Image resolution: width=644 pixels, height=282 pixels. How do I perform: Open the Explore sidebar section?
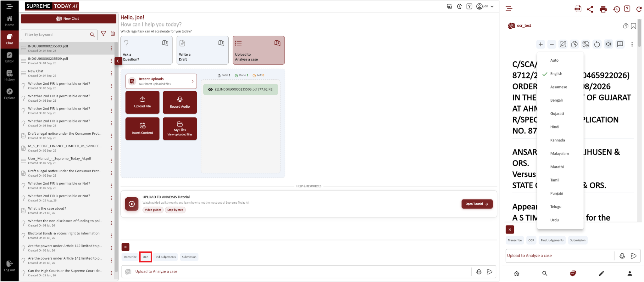pos(9,94)
